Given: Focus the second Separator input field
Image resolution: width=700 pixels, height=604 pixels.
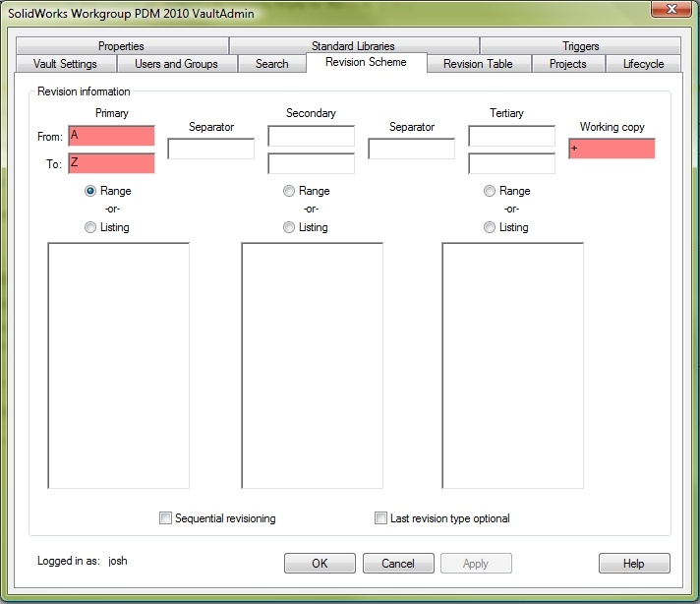Looking at the screenshot, I should (412, 149).
